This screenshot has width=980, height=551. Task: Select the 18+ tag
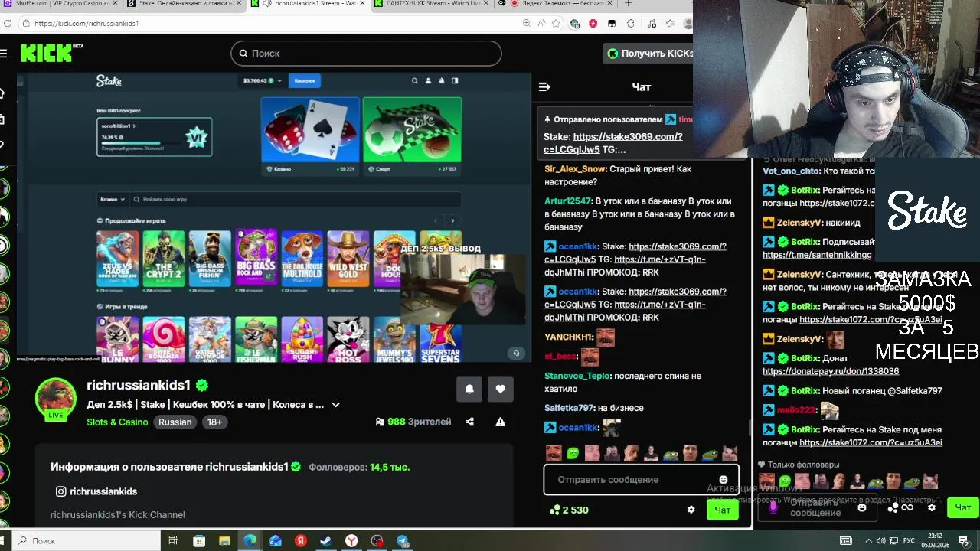[215, 422]
